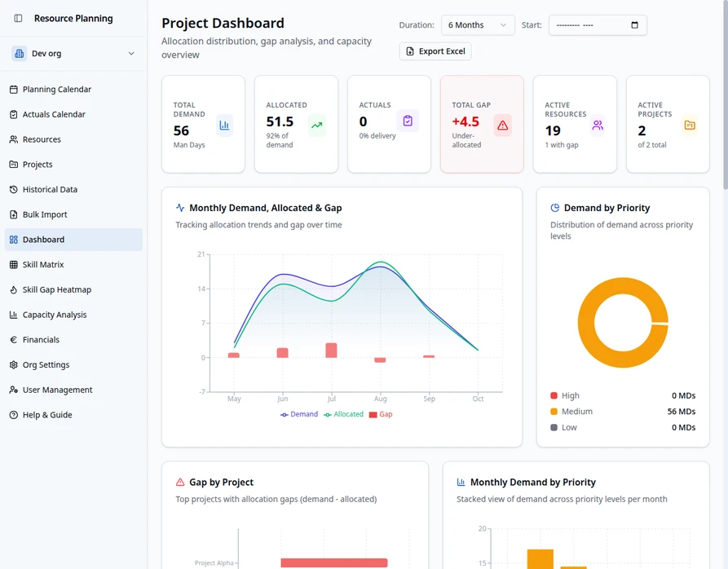This screenshot has width=728, height=569.
Task: Open Bulk Import page
Action: (x=73, y=214)
